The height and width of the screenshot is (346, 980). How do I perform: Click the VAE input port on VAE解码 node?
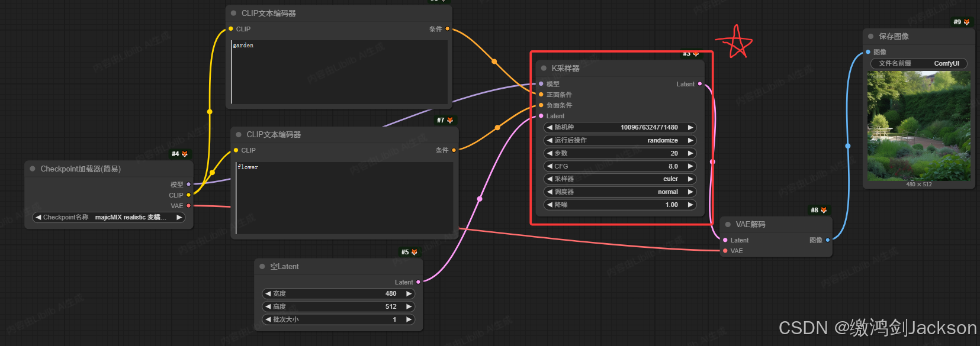tap(725, 250)
